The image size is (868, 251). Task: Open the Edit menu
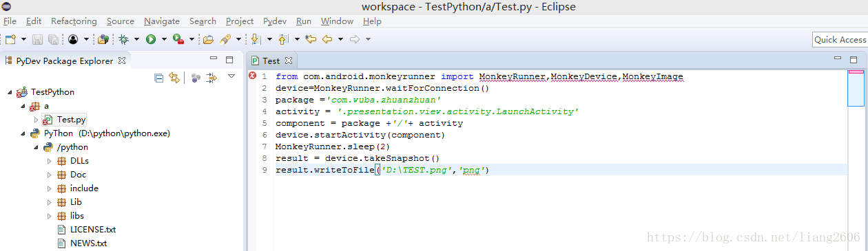pos(34,21)
